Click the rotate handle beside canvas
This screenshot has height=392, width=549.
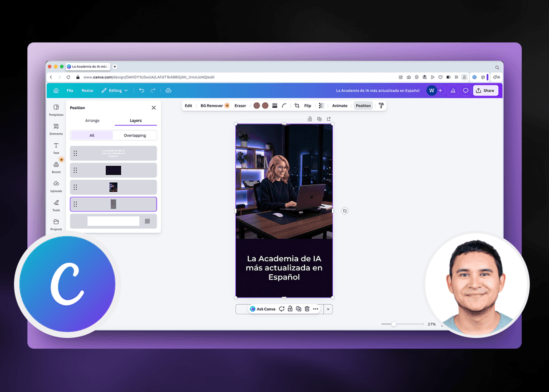tap(345, 211)
